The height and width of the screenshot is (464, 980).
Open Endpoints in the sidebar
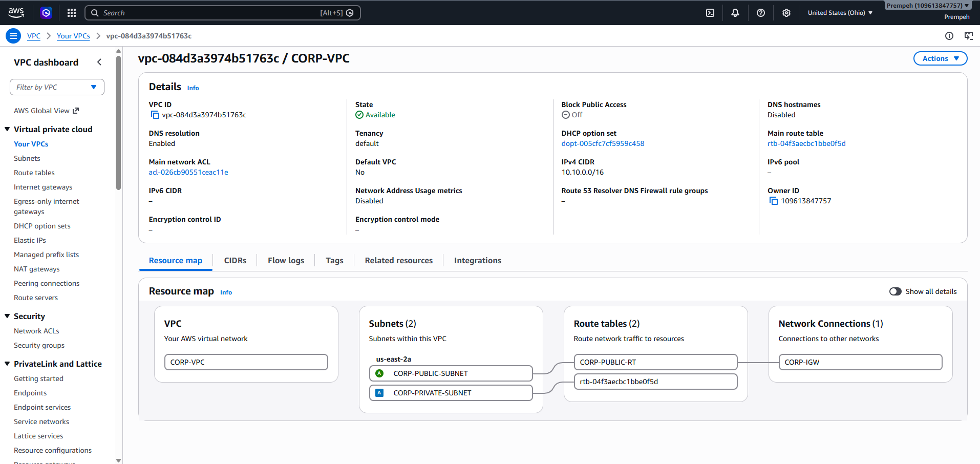click(x=30, y=393)
